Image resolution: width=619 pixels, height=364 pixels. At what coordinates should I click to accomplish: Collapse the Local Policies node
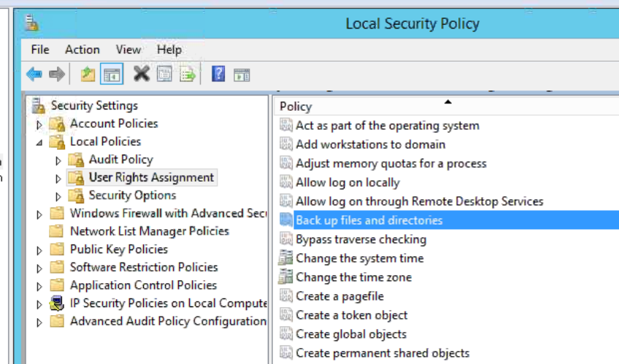39,143
